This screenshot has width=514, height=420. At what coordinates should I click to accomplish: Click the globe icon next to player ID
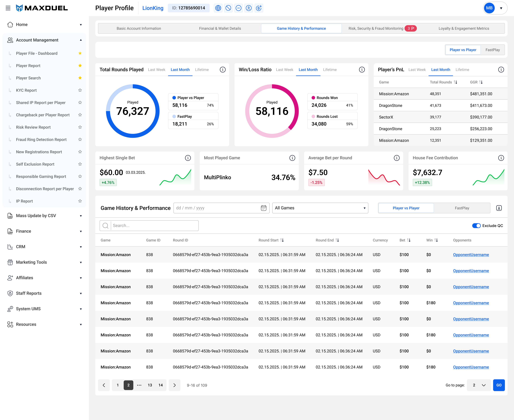pos(218,8)
